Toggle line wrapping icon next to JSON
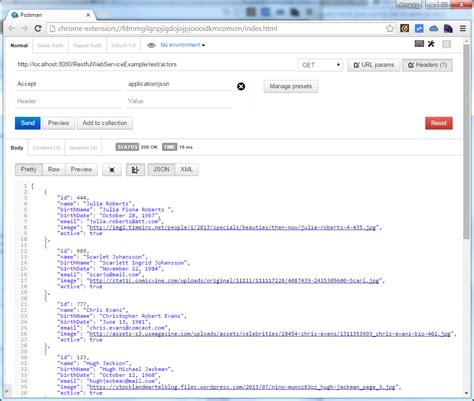Image resolution: width=474 pixels, height=401 pixels. point(135,170)
